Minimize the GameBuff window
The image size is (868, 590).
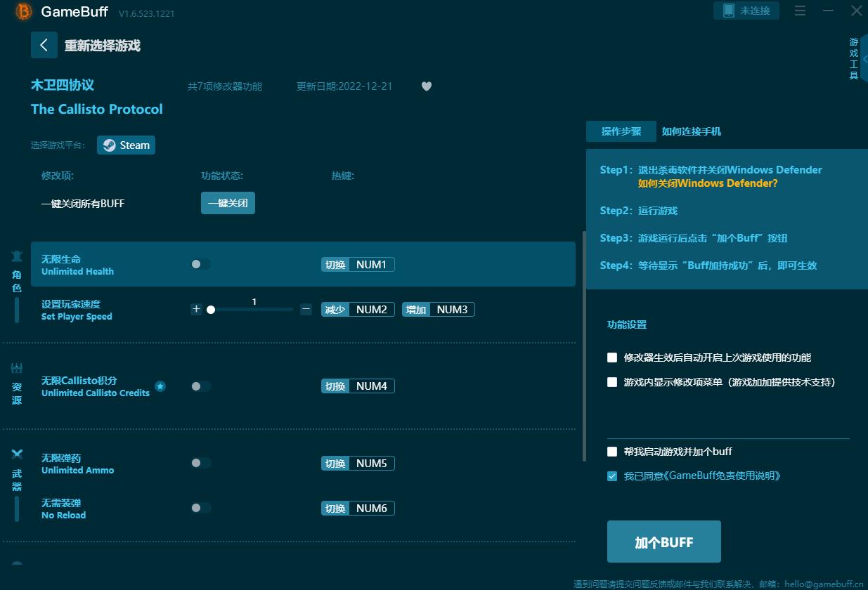[829, 11]
